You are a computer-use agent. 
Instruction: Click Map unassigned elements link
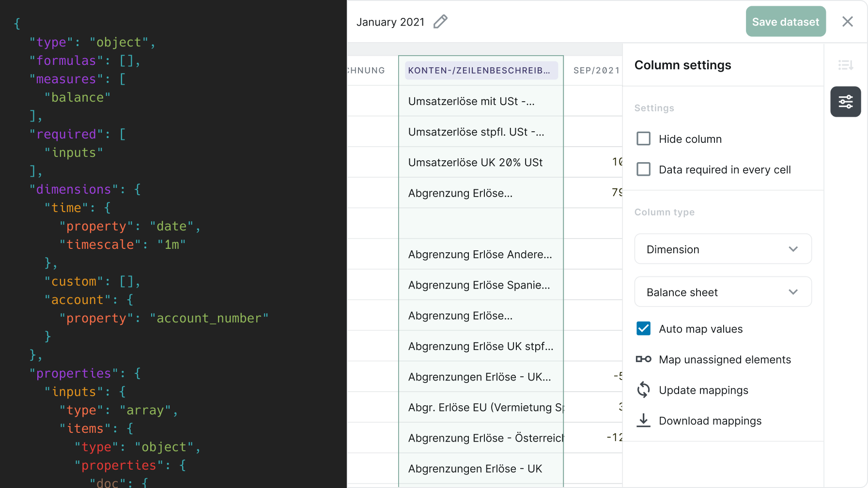point(725,359)
